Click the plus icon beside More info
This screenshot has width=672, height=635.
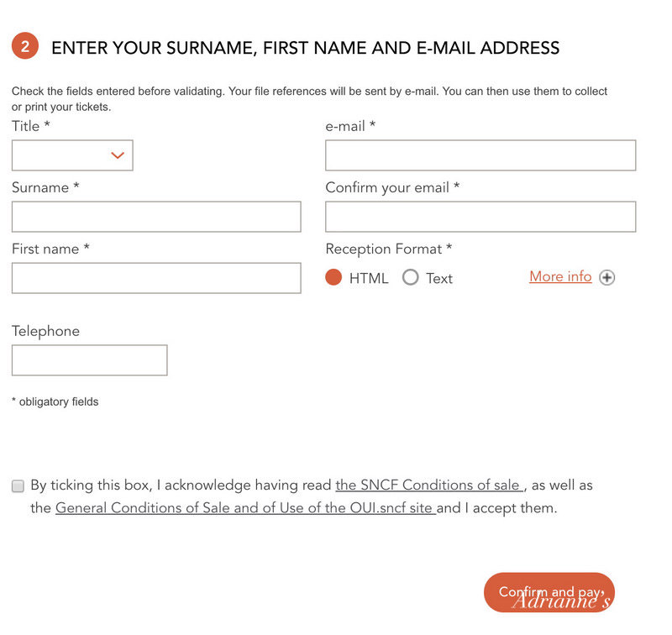pyautogui.click(x=606, y=277)
